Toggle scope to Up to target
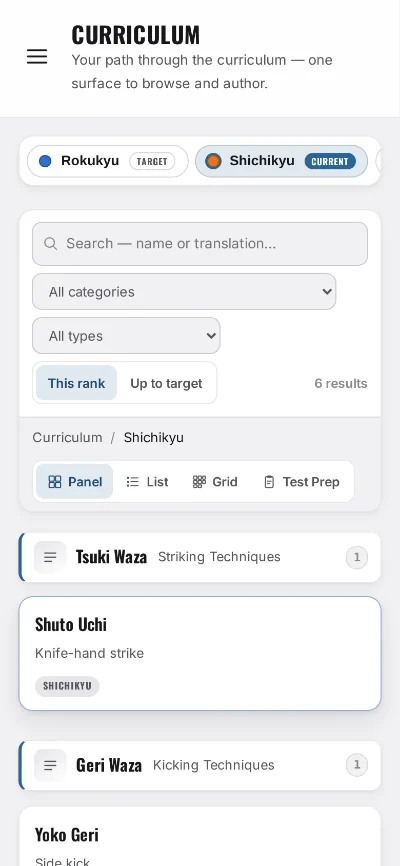Screen dimensions: 400x866 coord(166,383)
